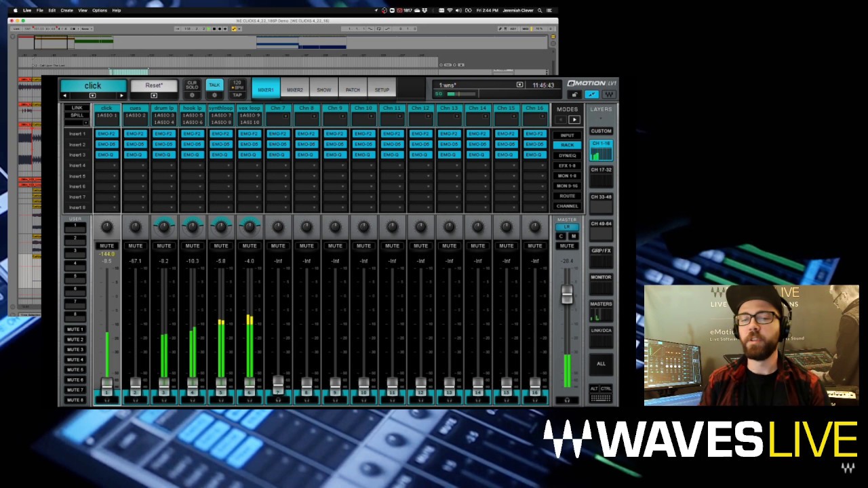Click MODES left arrow
This screenshot has height=488, width=868.
pos(560,120)
